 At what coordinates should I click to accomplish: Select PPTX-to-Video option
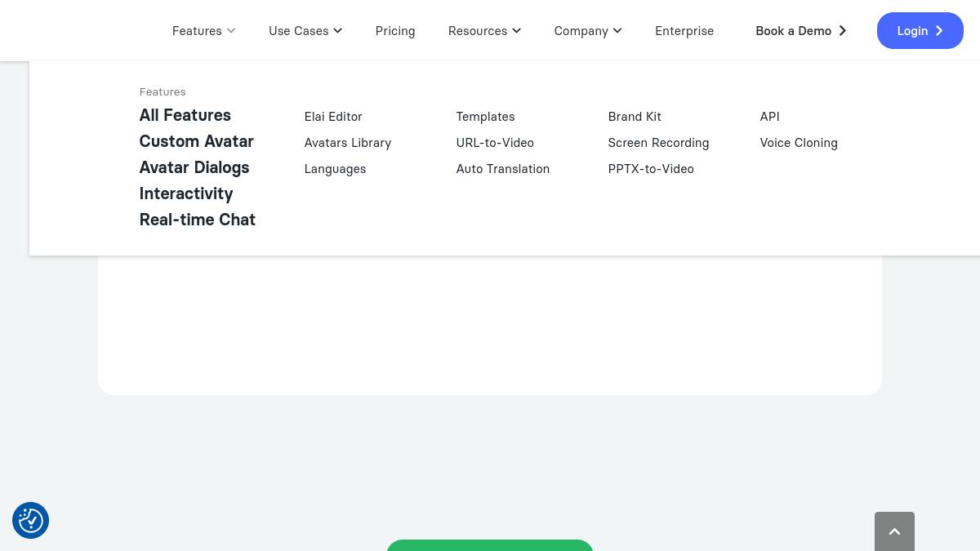pyautogui.click(x=651, y=169)
